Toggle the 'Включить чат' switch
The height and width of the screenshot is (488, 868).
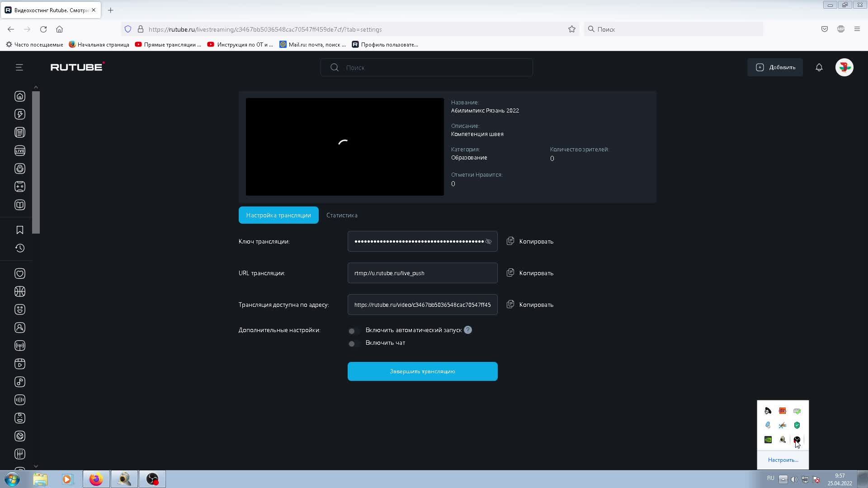354,343
